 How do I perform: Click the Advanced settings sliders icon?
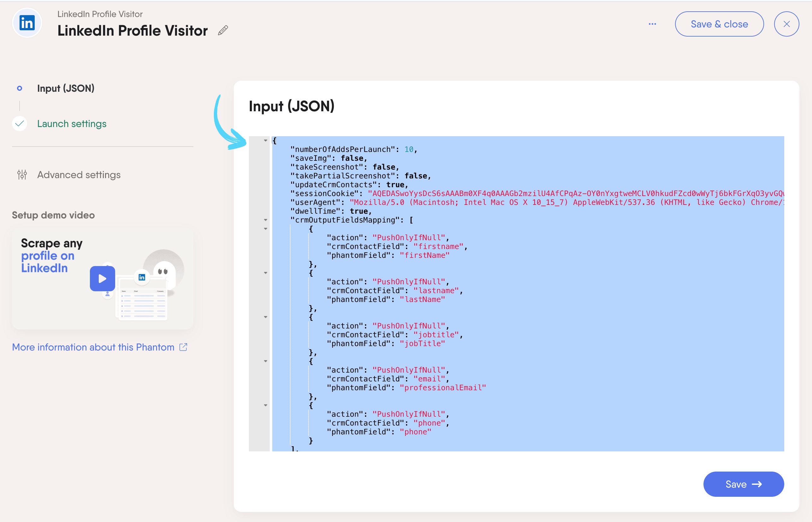click(x=22, y=175)
